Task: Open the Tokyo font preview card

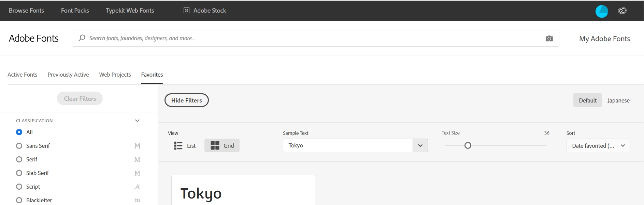Action: (243, 190)
